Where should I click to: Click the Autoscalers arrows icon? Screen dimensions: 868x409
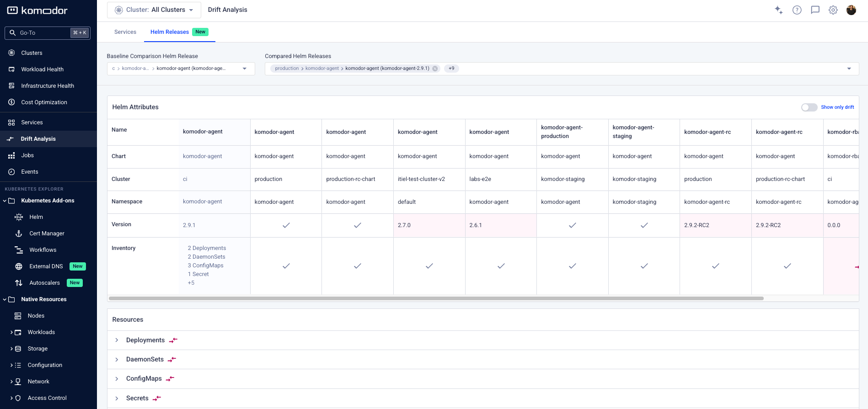[x=19, y=283]
